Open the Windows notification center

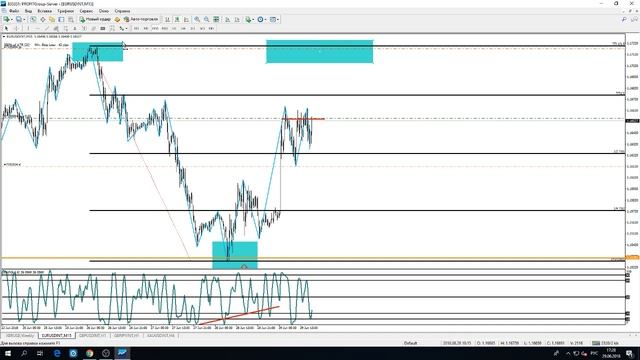[629, 353]
